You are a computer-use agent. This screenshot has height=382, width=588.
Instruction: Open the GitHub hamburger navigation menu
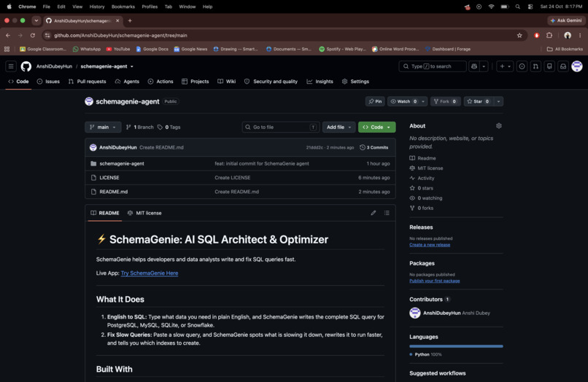click(11, 66)
